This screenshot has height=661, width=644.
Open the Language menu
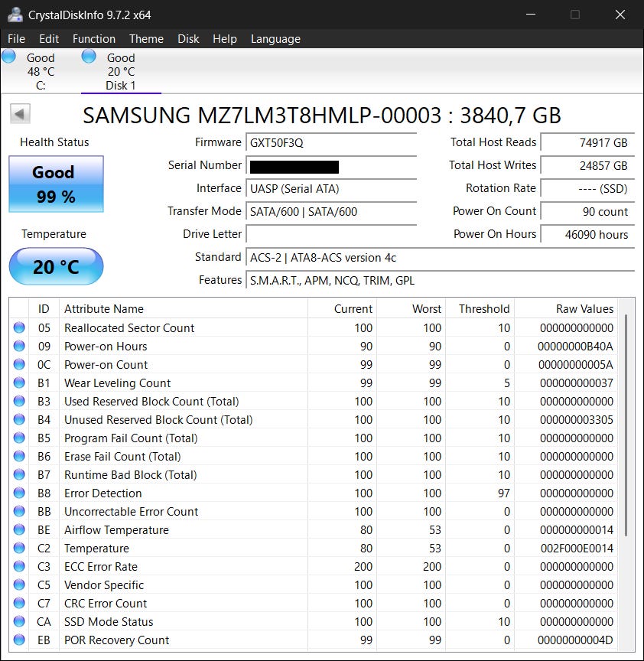point(275,39)
